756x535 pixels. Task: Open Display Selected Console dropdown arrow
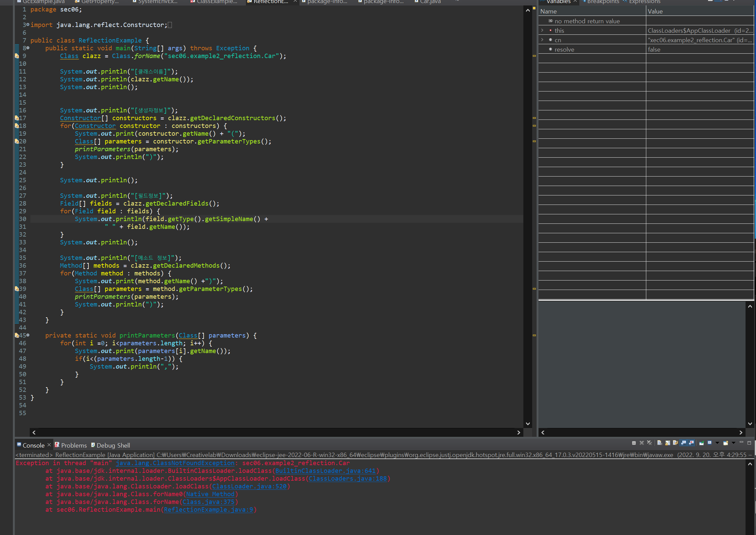[x=717, y=443]
